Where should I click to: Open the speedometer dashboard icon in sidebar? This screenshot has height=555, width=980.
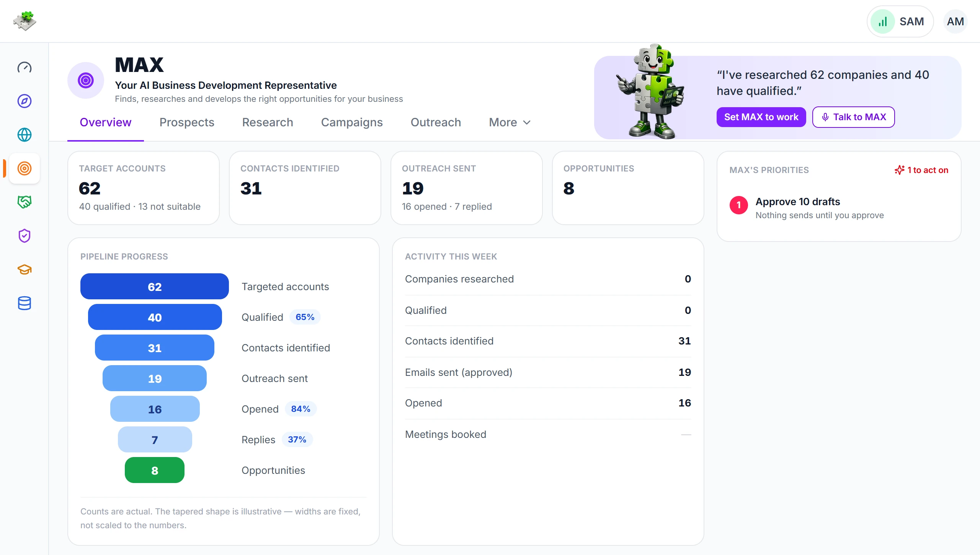pyautogui.click(x=24, y=67)
